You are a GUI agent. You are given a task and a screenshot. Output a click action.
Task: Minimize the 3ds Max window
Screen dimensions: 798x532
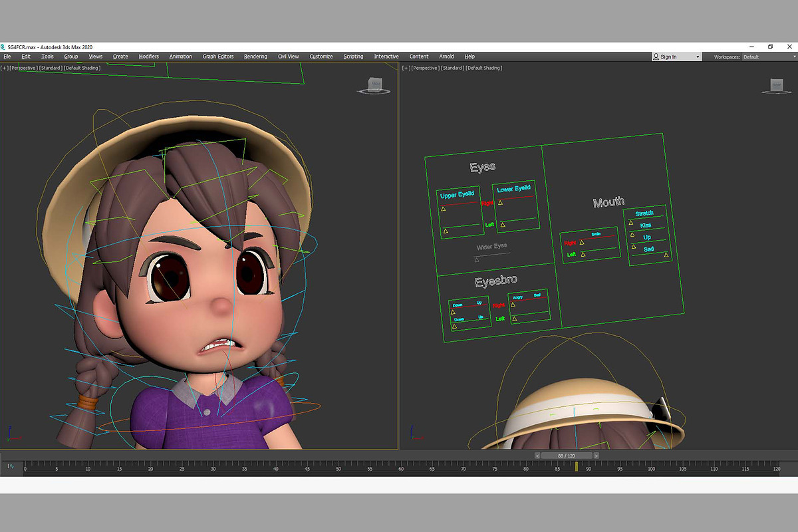[751, 47]
